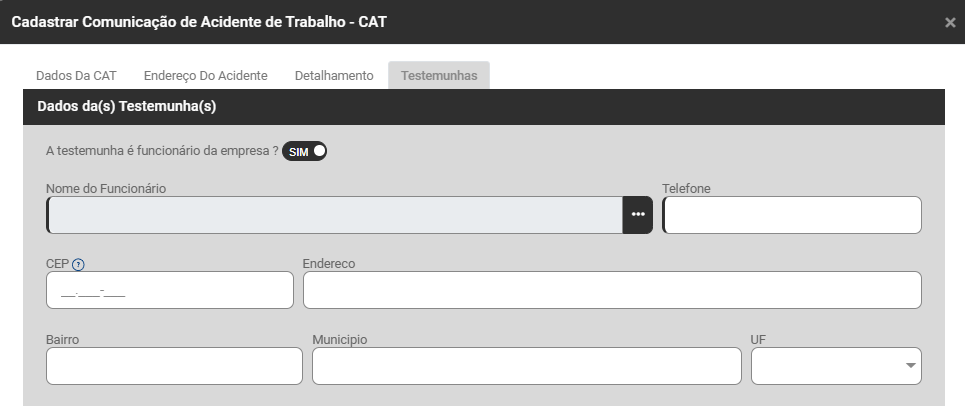Go to the Detalhamento tab
The width and height of the screenshot is (965, 406).
click(x=334, y=75)
